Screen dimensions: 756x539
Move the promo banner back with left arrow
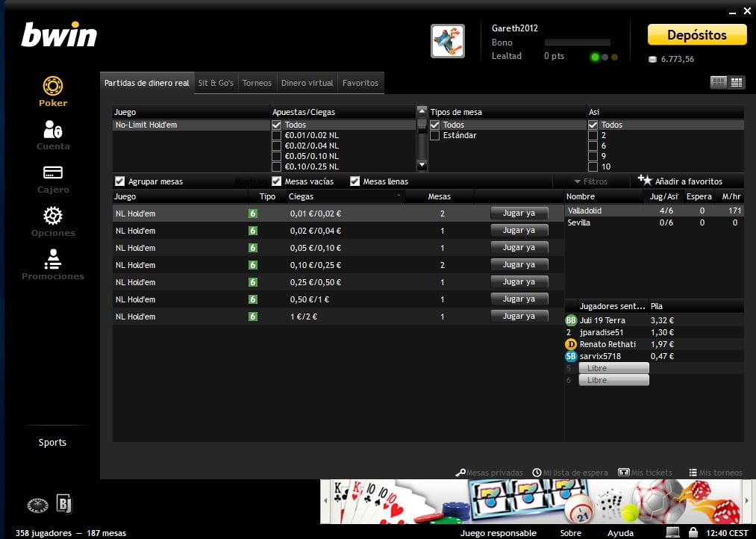[x=325, y=501]
